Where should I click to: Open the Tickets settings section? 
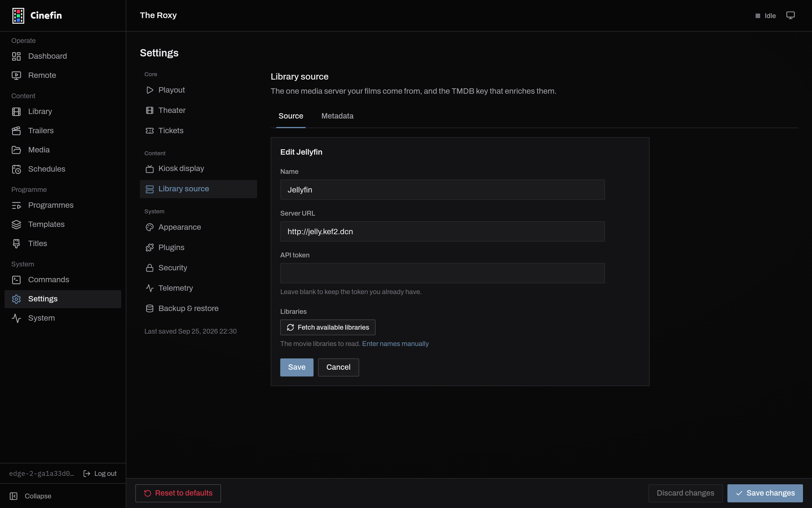point(198,131)
